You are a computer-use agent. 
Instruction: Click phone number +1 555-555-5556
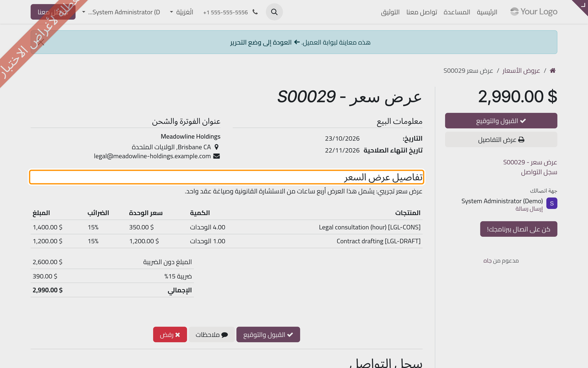(x=225, y=12)
